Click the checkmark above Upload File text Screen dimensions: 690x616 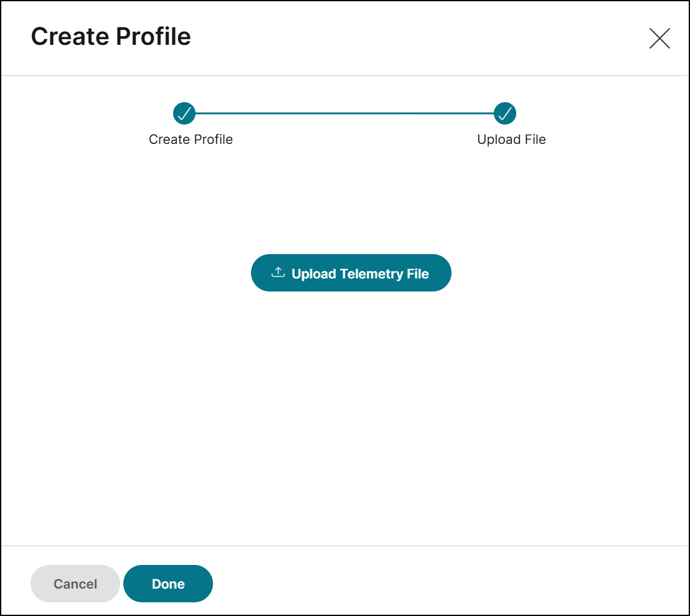tap(505, 113)
